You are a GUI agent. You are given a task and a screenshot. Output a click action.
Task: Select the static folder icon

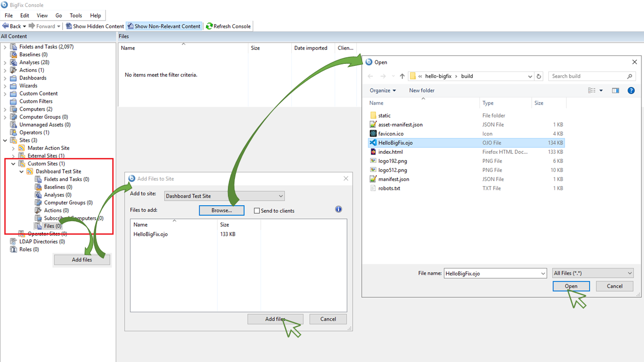[x=373, y=116]
